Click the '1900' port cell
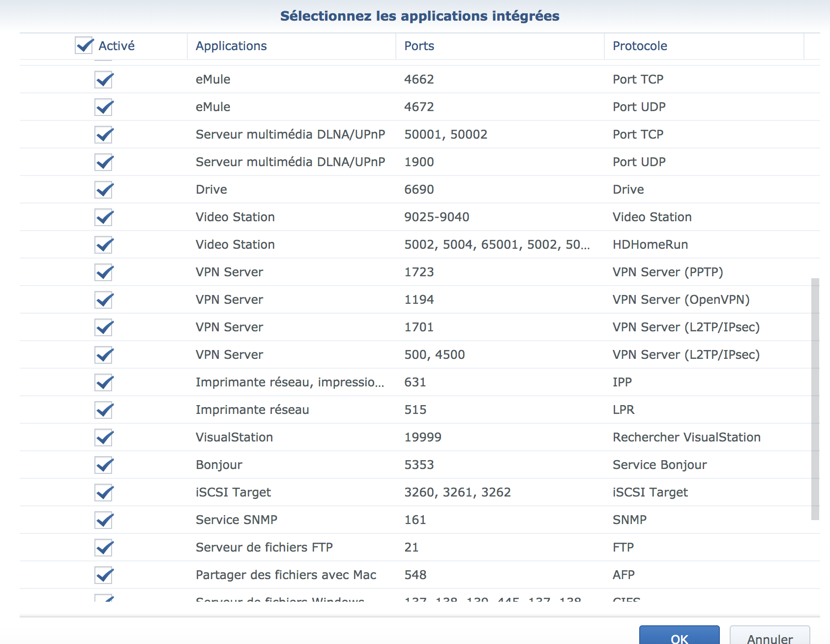The width and height of the screenshot is (830, 644). 419,162
